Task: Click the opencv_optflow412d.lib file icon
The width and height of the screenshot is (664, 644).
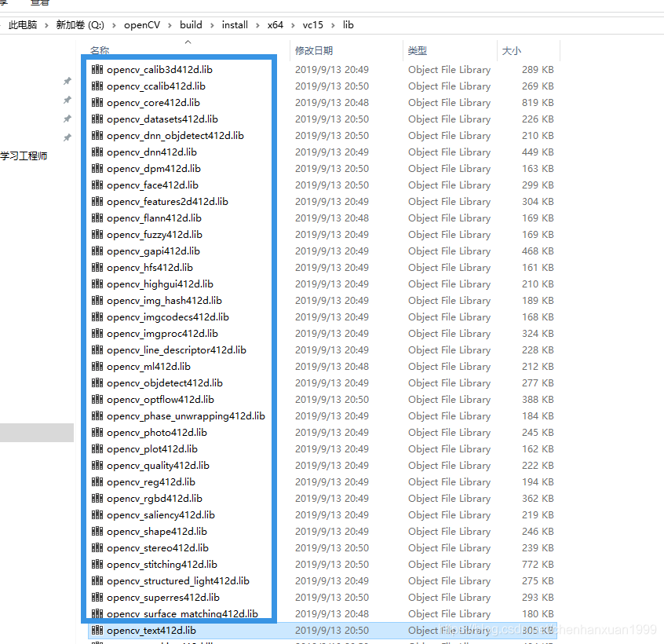Action: (x=97, y=400)
